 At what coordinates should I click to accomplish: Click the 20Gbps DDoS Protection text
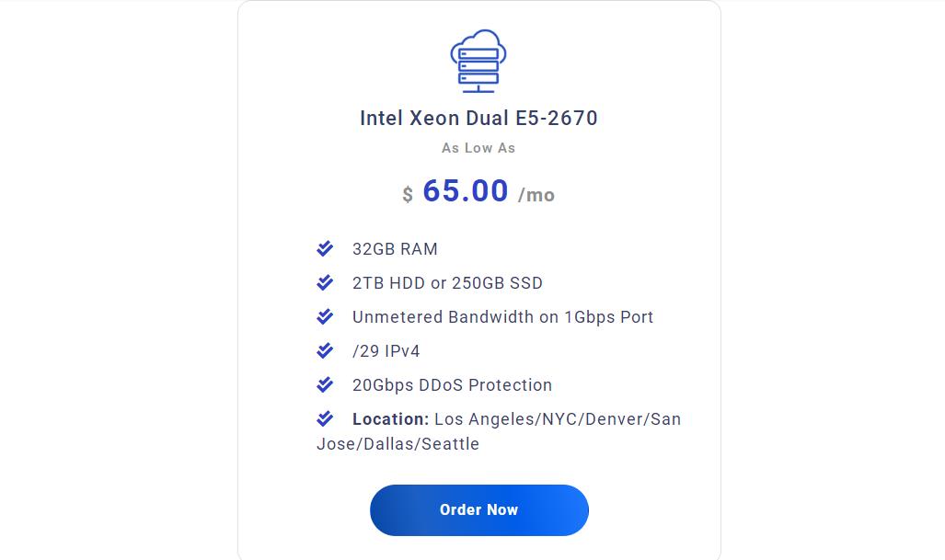point(452,385)
